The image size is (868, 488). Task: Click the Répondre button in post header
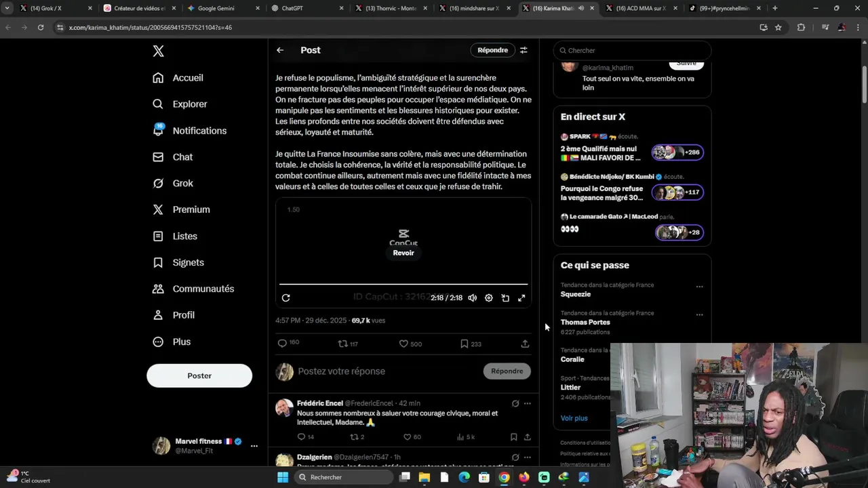click(x=492, y=50)
